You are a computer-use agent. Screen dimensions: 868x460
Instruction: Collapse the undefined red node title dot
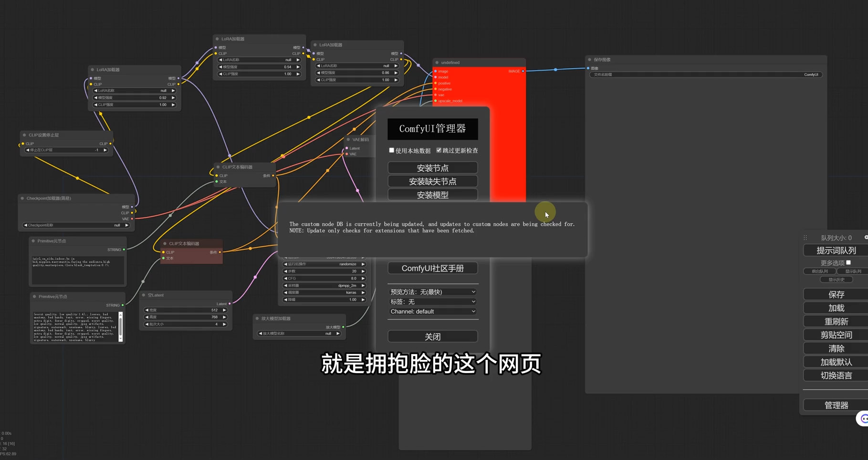coord(437,63)
